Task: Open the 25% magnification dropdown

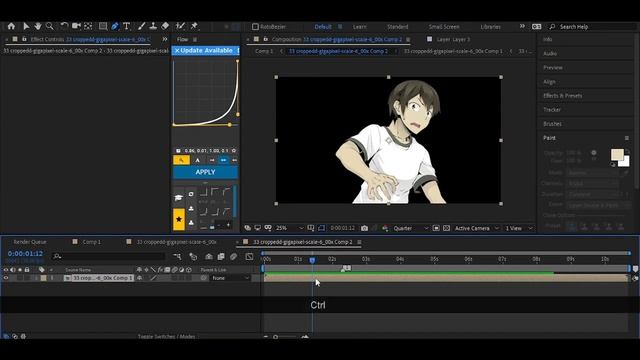Action: [x=290, y=228]
